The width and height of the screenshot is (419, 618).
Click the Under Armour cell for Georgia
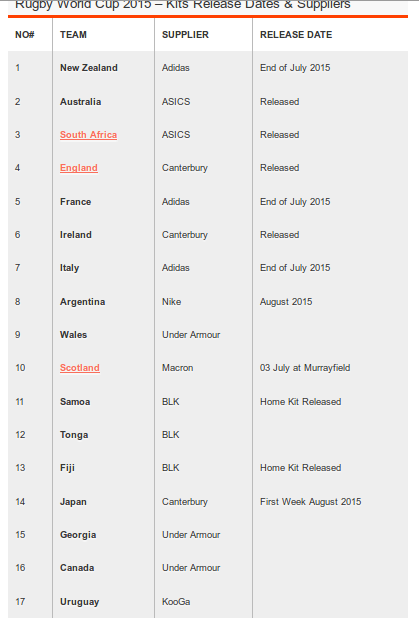tap(191, 535)
